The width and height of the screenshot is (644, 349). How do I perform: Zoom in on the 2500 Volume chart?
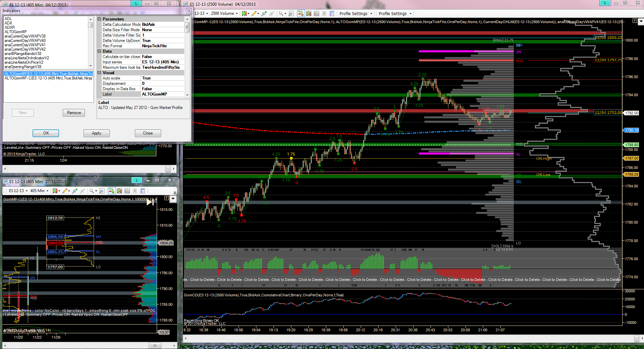264,13
